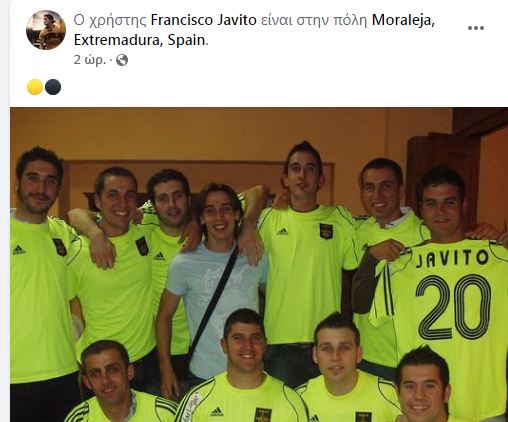508x422 pixels.
Task: Click the yellow circle emoji
Action: click(x=35, y=87)
